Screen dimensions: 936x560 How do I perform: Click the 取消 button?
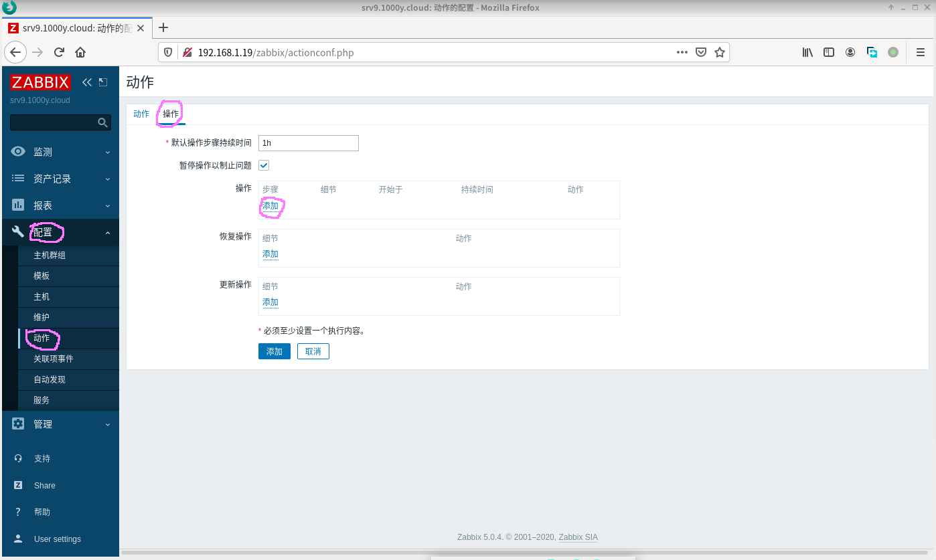coord(313,351)
